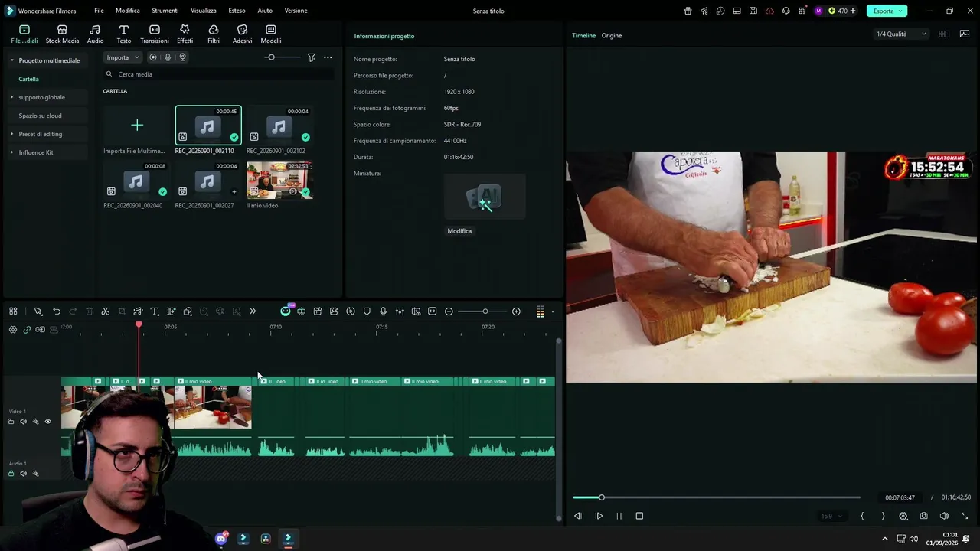This screenshot has width=980, height=551.
Task: Toggle the preview layout compare icon
Action: pyautogui.click(x=944, y=34)
